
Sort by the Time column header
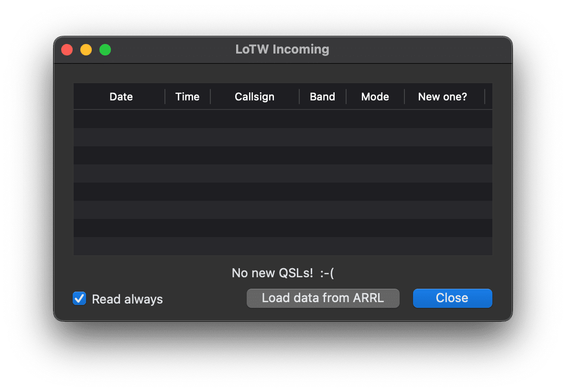coord(187,97)
